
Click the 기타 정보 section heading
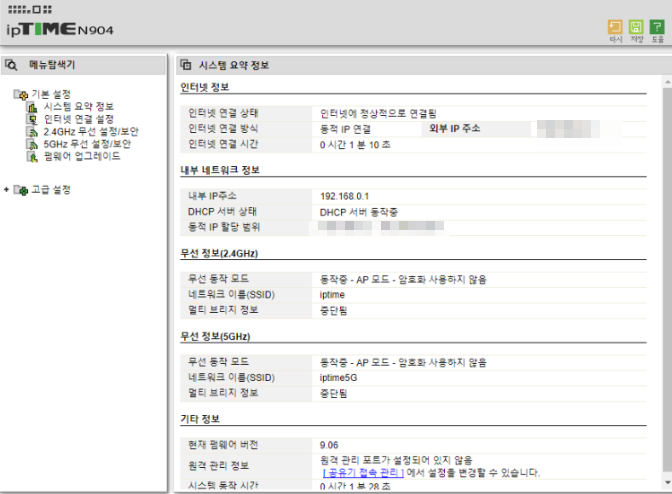point(200,419)
